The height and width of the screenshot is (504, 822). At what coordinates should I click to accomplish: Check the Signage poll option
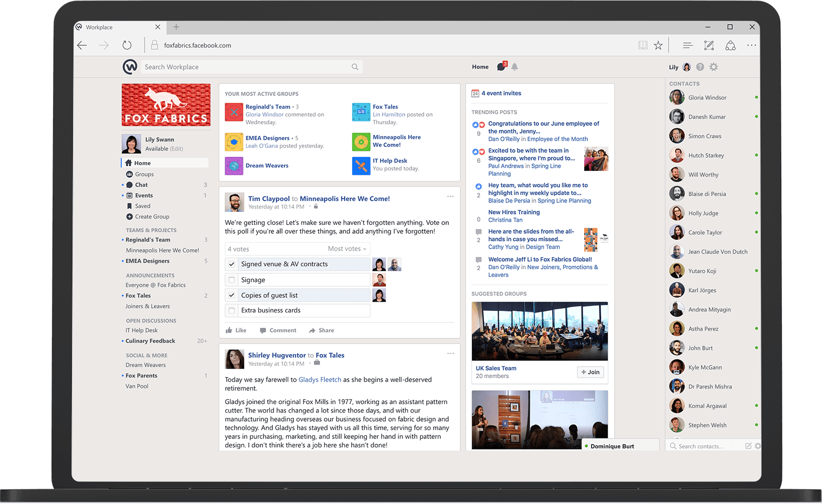(x=231, y=280)
